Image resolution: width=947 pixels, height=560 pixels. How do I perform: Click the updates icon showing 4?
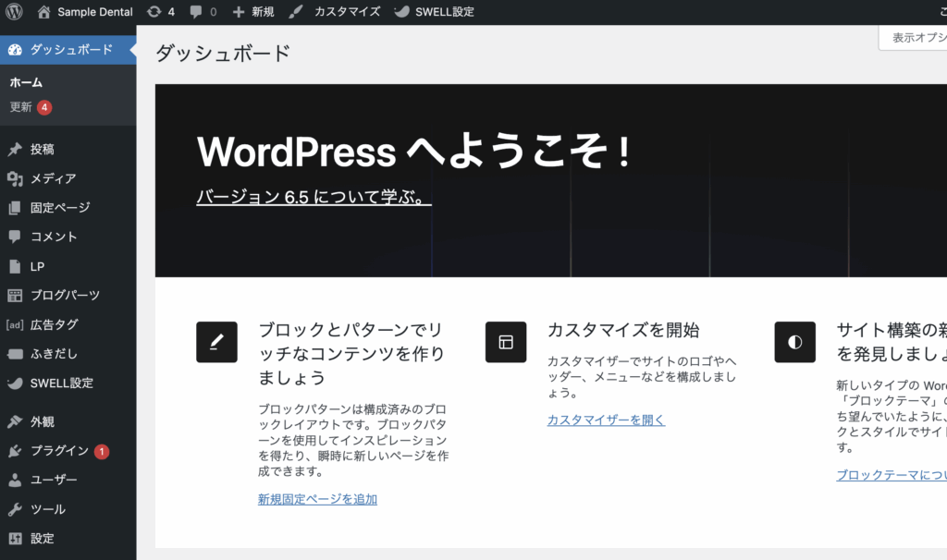tap(160, 12)
